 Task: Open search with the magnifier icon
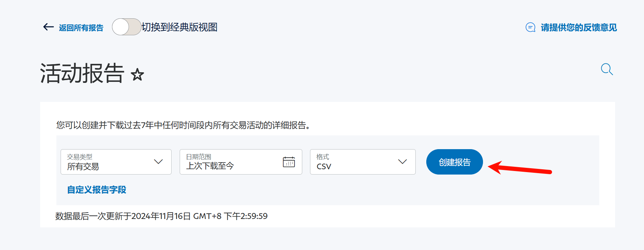coord(607,69)
